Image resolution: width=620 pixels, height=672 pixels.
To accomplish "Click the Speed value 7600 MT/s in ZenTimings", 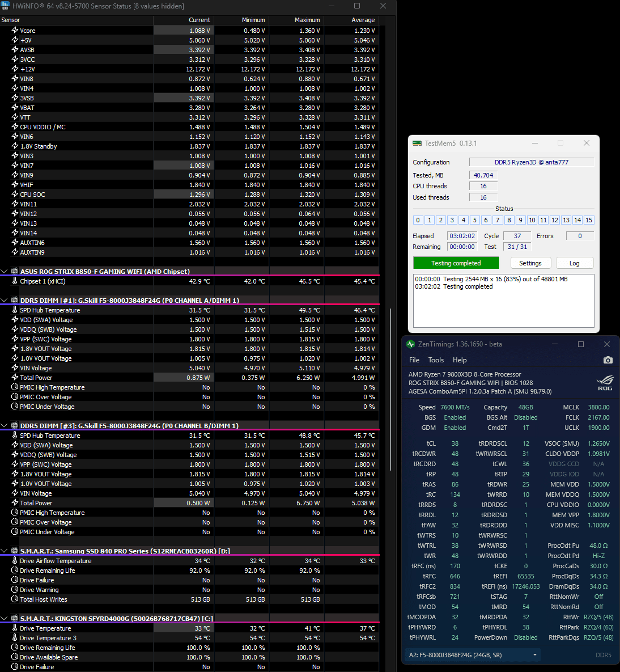I will tap(455, 407).
